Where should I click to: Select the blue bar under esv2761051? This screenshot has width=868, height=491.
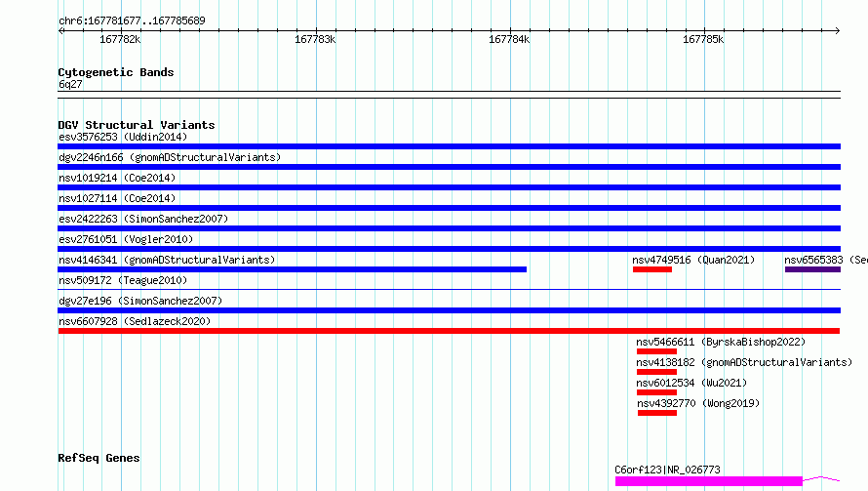click(449, 249)
